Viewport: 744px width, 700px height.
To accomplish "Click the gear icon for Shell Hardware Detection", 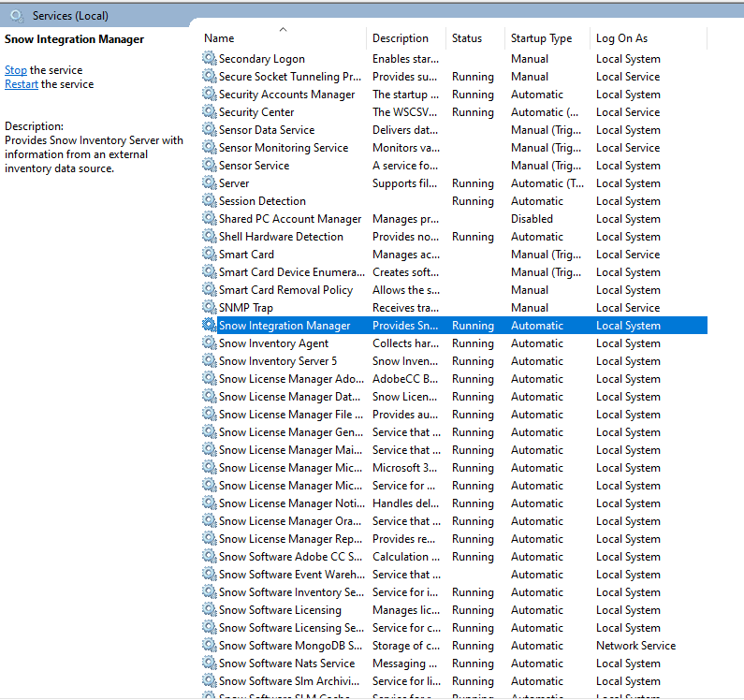I will [210, 237].
